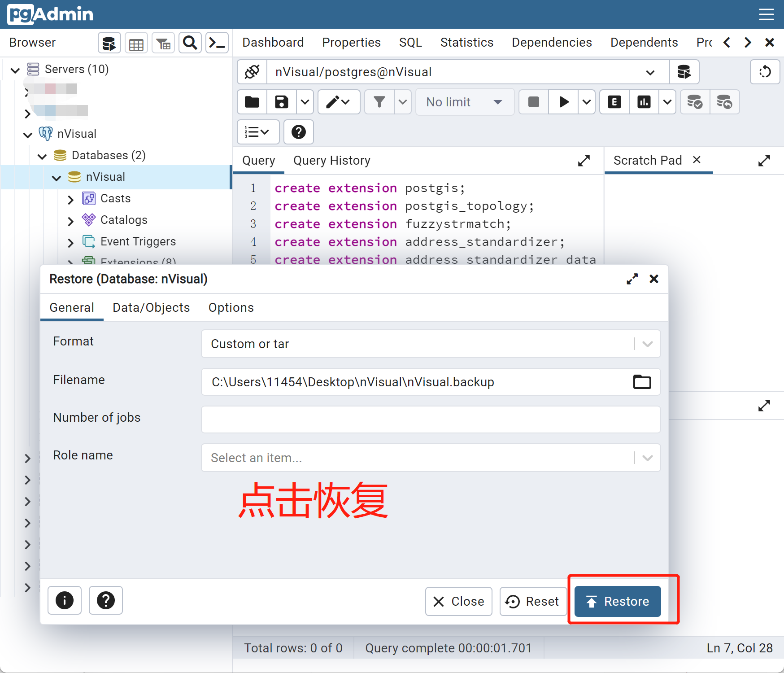Open the Format dropdown in Restore dialog
The height and width of the screenshot is (673, 784).
pos(647,344)
